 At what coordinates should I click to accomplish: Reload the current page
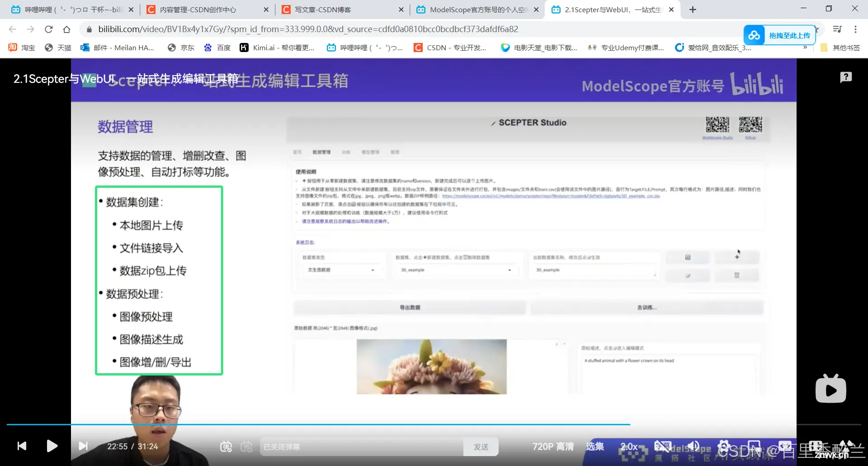point(48,29)
